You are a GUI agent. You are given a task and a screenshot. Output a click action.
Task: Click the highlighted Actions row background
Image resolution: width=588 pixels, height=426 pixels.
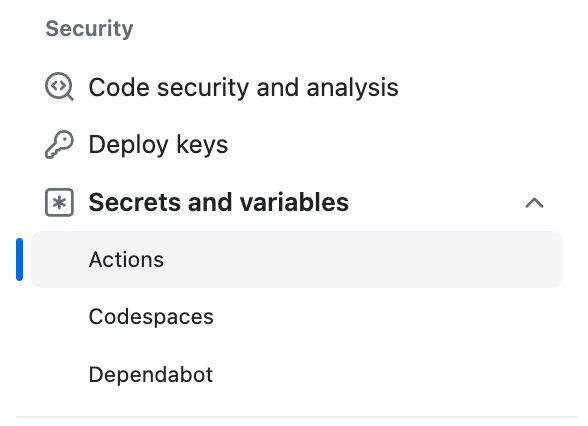[297, 260]
